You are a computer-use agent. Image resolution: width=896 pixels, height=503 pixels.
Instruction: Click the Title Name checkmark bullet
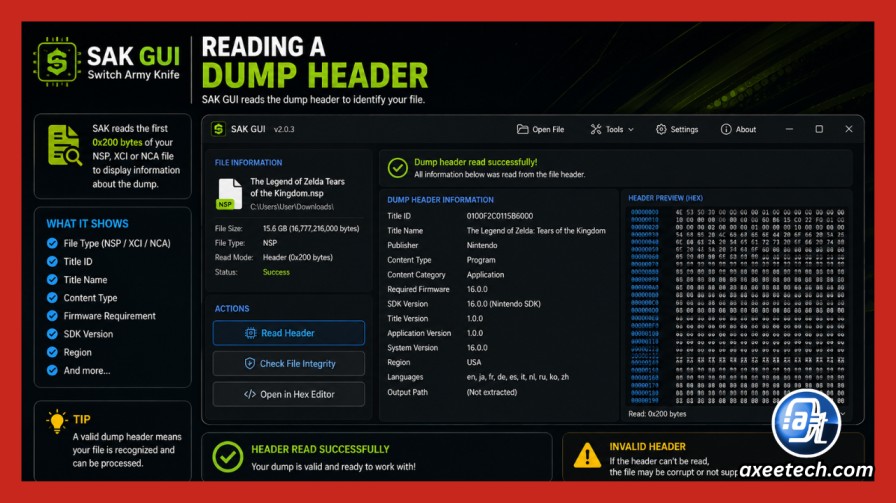[x=52, y=280]
